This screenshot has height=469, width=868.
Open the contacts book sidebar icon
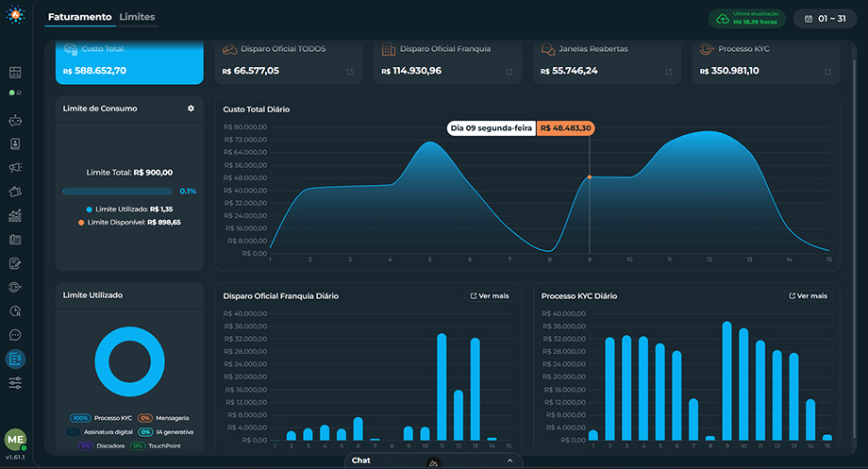[15, 144]
